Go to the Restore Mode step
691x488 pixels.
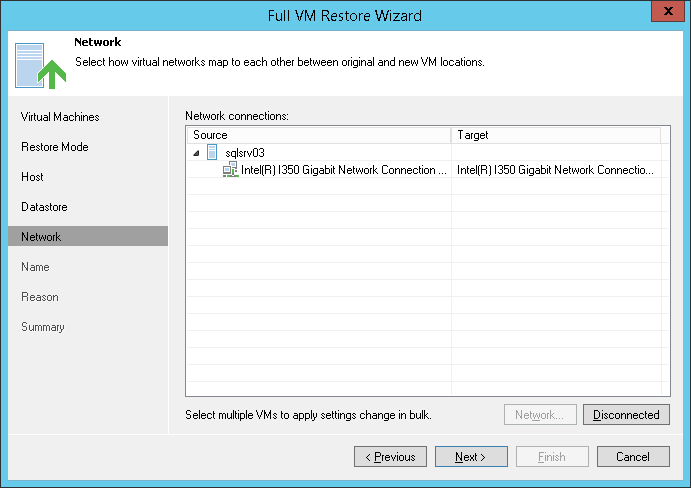55,147
